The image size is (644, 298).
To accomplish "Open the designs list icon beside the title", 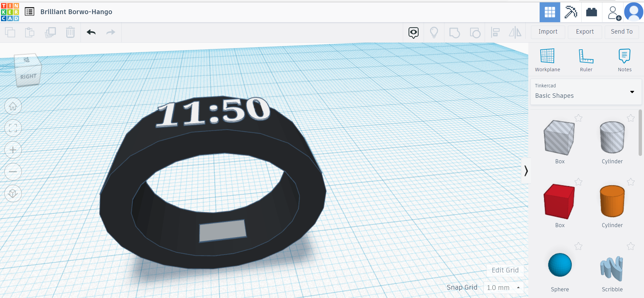I will click(x=30, y=12).
